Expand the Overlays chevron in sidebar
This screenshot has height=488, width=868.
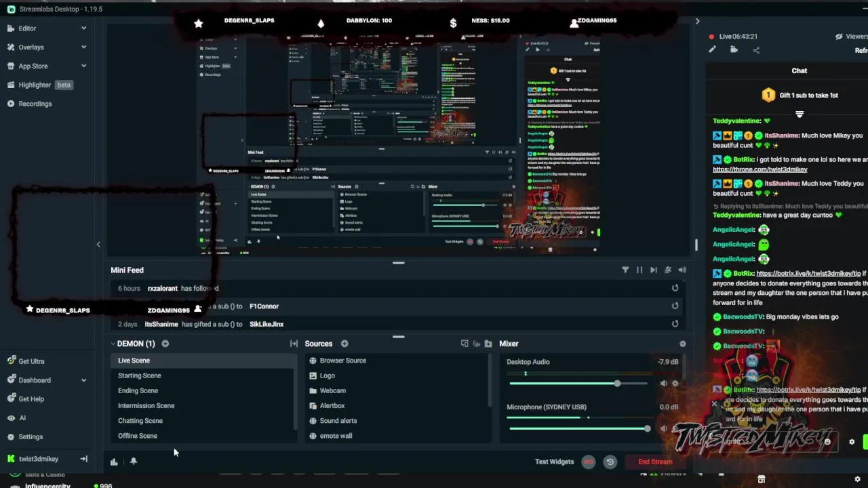(x=83, y=47)
